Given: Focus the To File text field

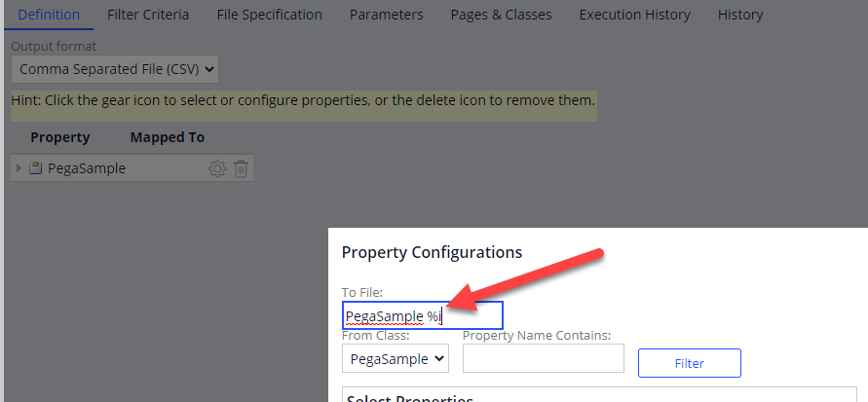Looking at the screenshot, I should [x=423, y=315].
